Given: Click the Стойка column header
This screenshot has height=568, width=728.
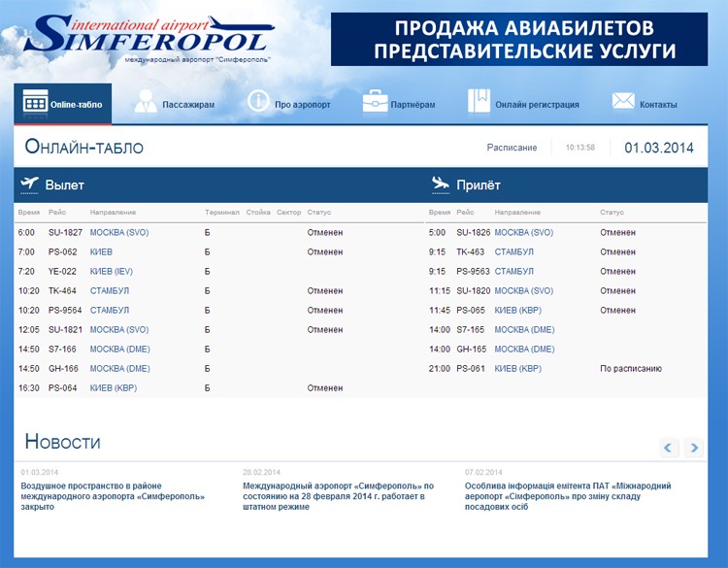Looking at the screenshot, I should click(258, 213).
